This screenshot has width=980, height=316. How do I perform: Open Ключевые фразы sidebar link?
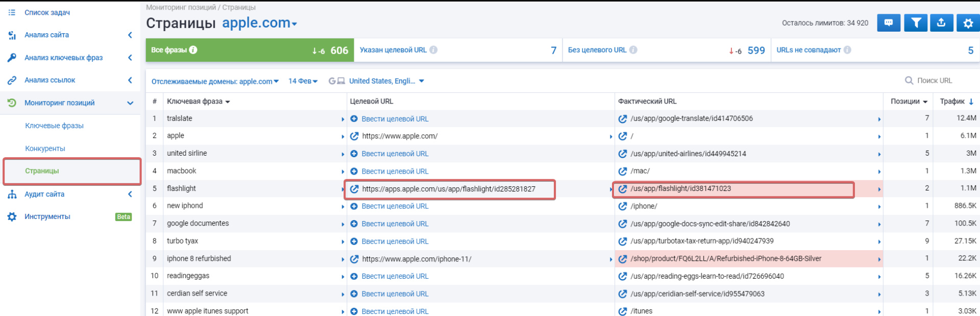(54, 126)
